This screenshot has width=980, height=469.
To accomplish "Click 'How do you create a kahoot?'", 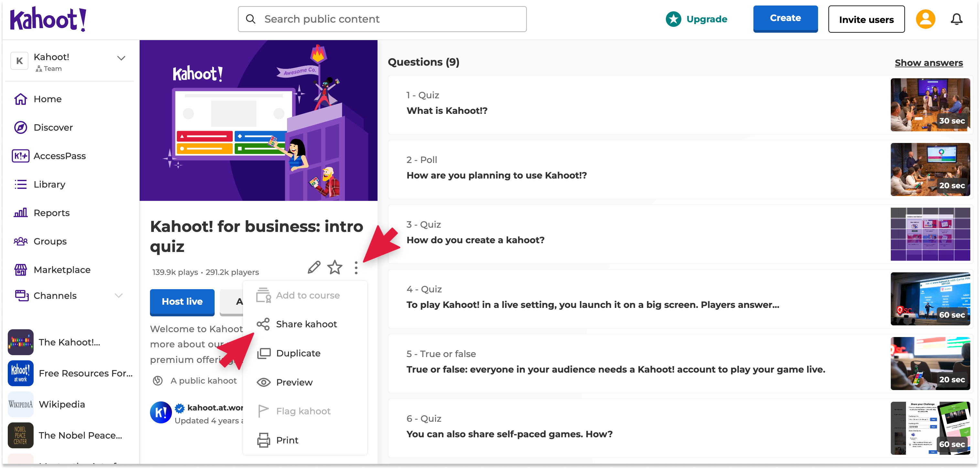I will [x=475, y=240].
